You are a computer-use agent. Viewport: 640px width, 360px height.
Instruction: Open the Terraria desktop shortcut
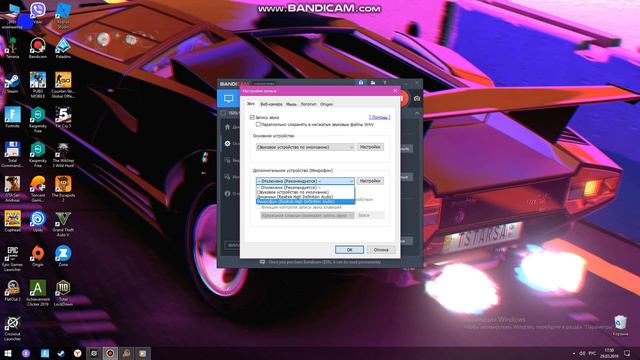pos(12,47)
